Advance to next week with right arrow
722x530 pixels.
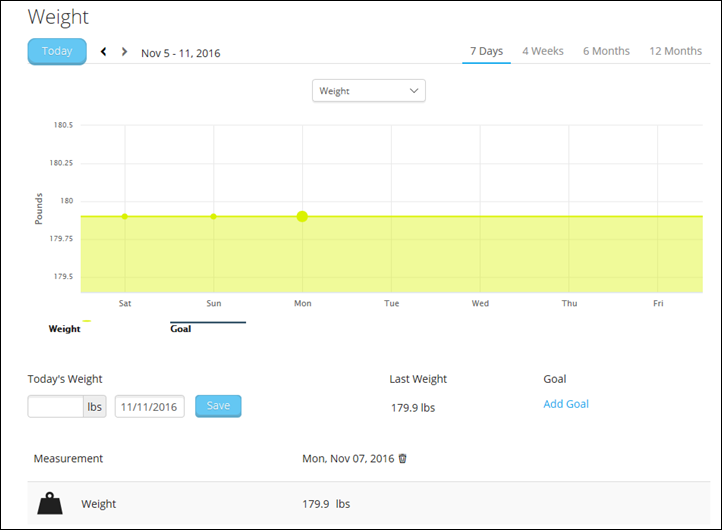click(x=124, y=52)
